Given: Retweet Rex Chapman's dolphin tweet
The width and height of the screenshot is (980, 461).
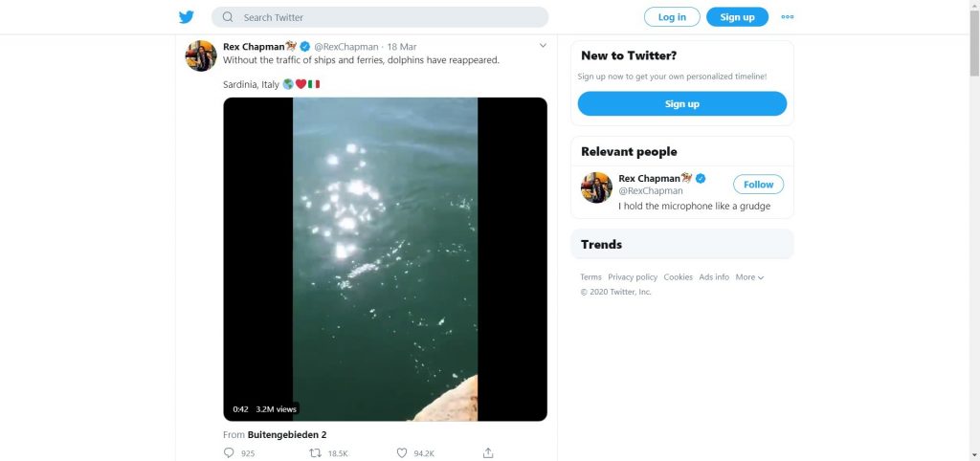Looking at the screenshot, I should [x=315, y=452].
